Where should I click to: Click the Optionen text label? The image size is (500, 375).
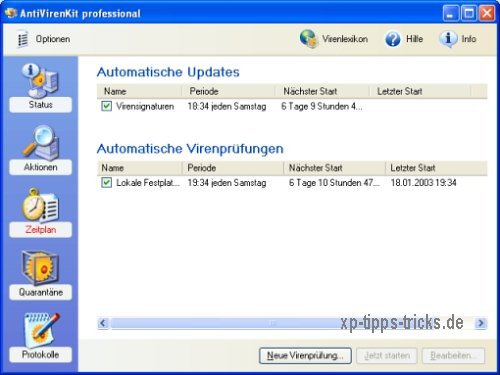53,39
